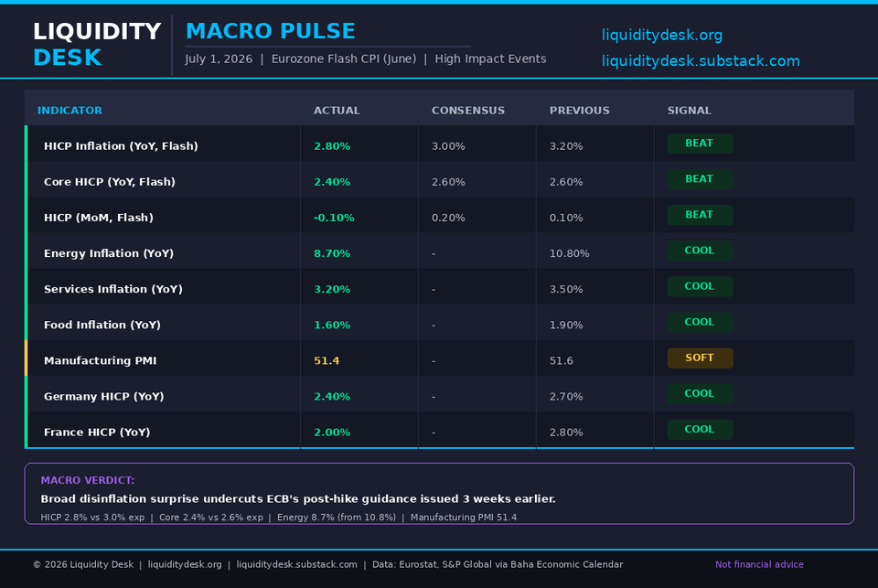Click the Manufacturing PMI row label

[101, 360]
